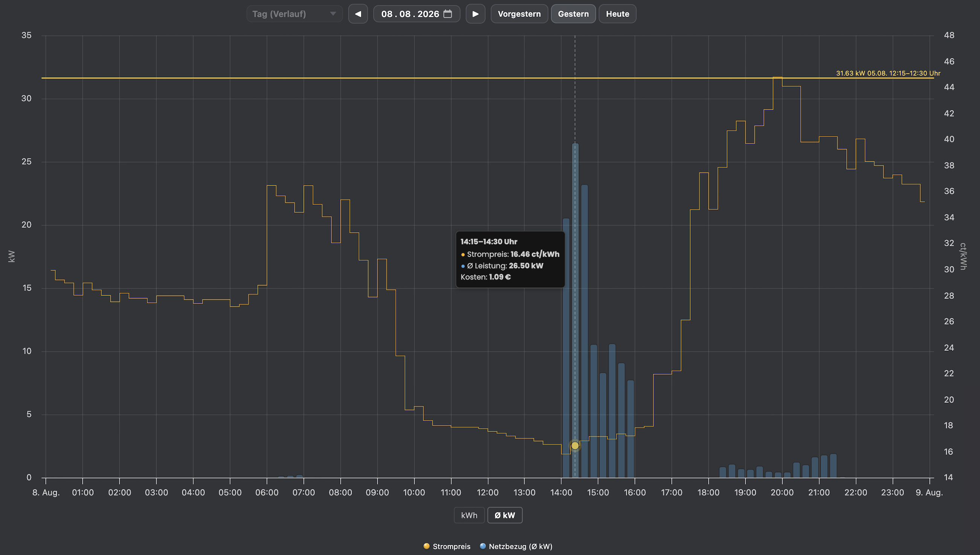Toggle the Strompreis legend series

click(447, 546)
